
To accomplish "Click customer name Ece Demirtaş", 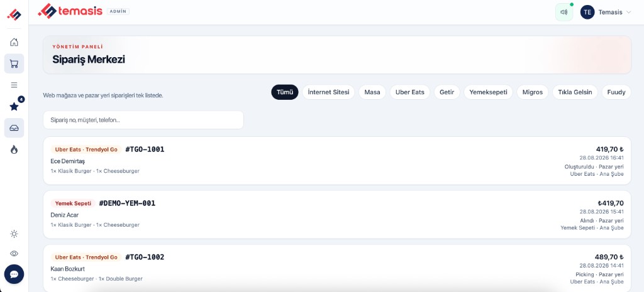I will click(68, 161).
